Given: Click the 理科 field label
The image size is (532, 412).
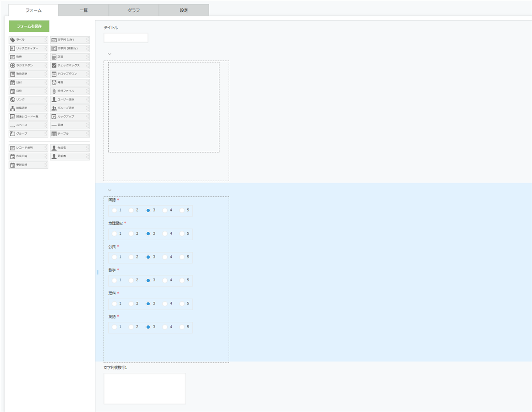Looking at the screenshot, I should [x=112, y=293].
